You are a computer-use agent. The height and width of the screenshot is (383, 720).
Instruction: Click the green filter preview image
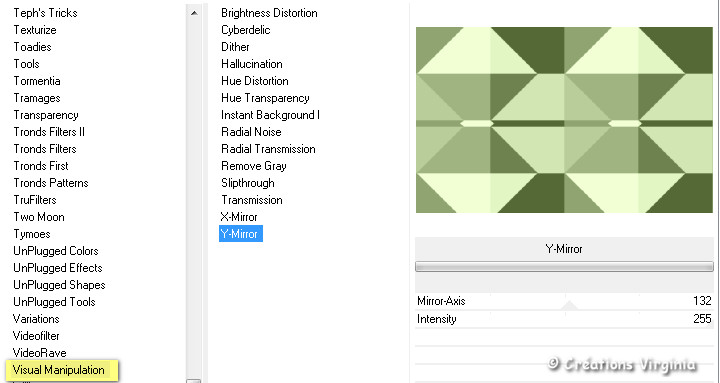pyautogui.click(x=564, y=120)
